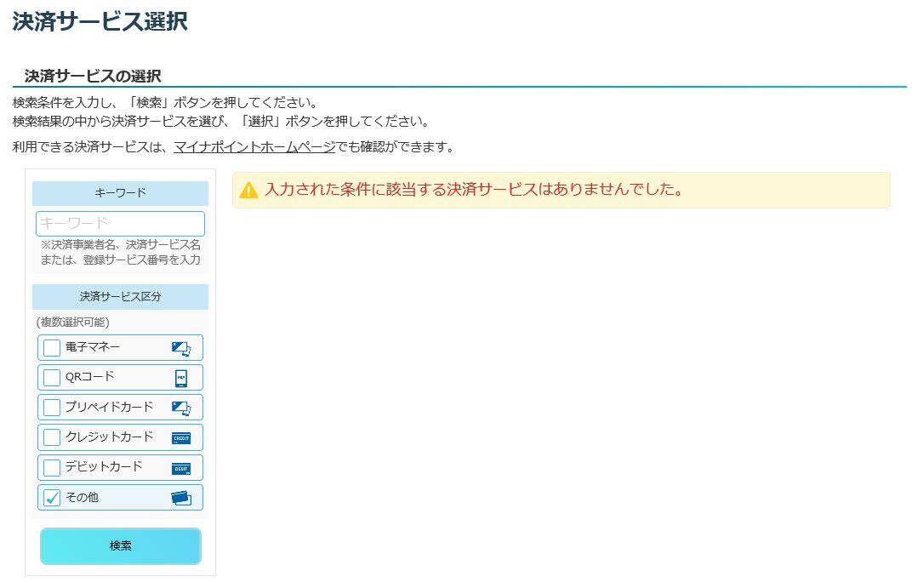Check the プリペイドカード checkbox
This screenshot has height=588, width=918.
[x=52, y=408]
